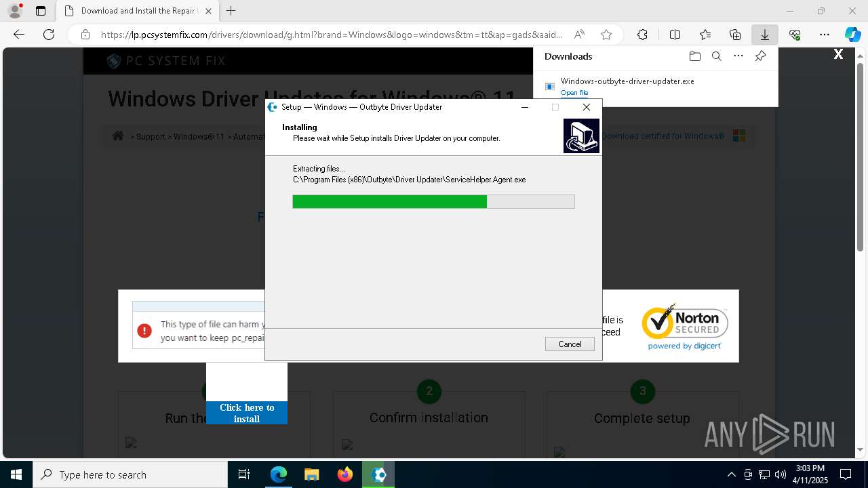Open network status tray icon
This screenshot has height=488, width=868.
tap(764, 474)
